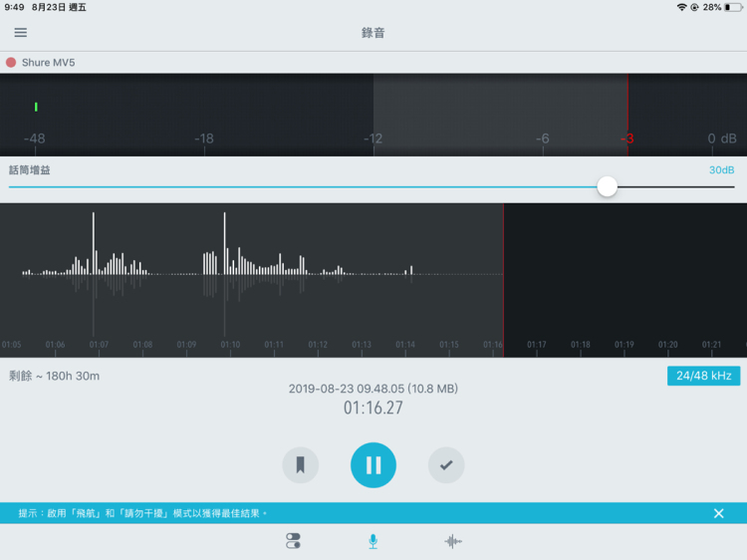This screenshot has width=747, height=560.
Task: Tap the recording filename 2019-08-23 09.48.05
Action: tap(373, 389)
